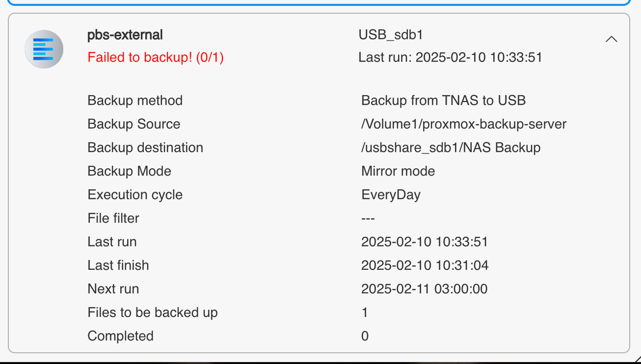Click the USB_sdb1 device label
The height and width of the screenshot is (364, 641).
tap(391, 35)
